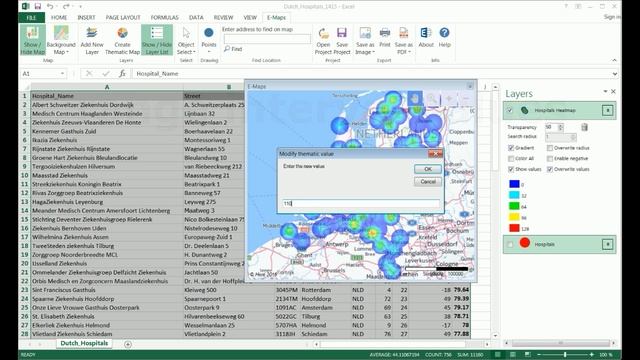Open the E-Maps Help icon
Viewport: 640px width, 360px height.
[444, 33]
